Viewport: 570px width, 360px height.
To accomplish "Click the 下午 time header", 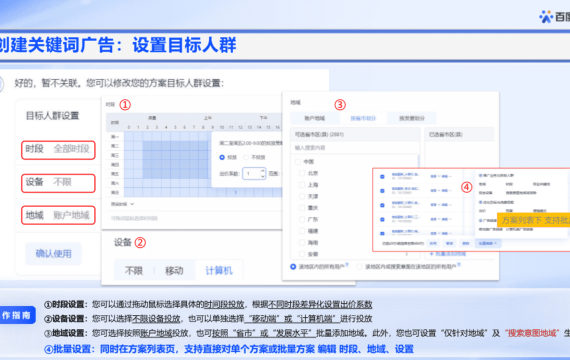I will [x=263, y=118].
